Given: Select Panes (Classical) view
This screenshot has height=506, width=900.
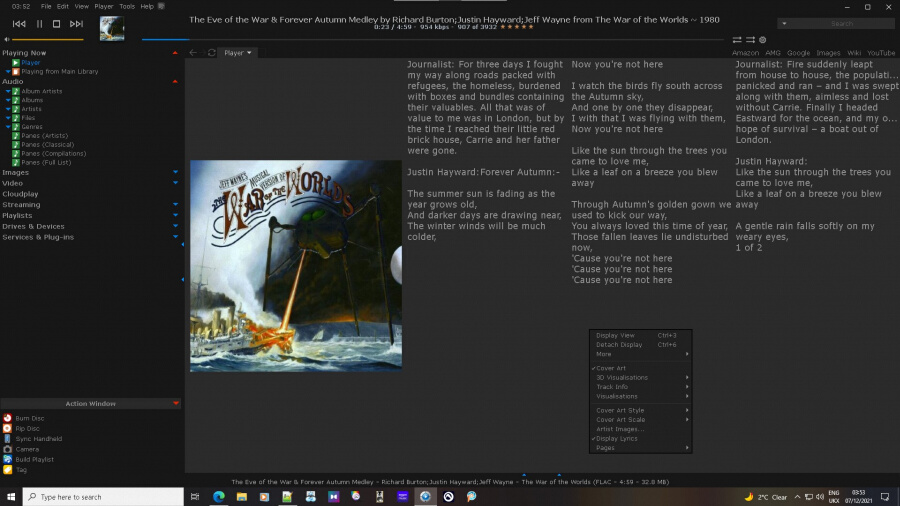Looking at the screenshot, I should [x=47, y=145].
